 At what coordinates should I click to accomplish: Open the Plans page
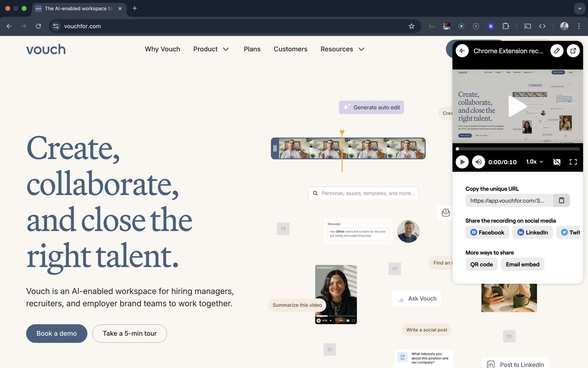click(x=252, y=49)
